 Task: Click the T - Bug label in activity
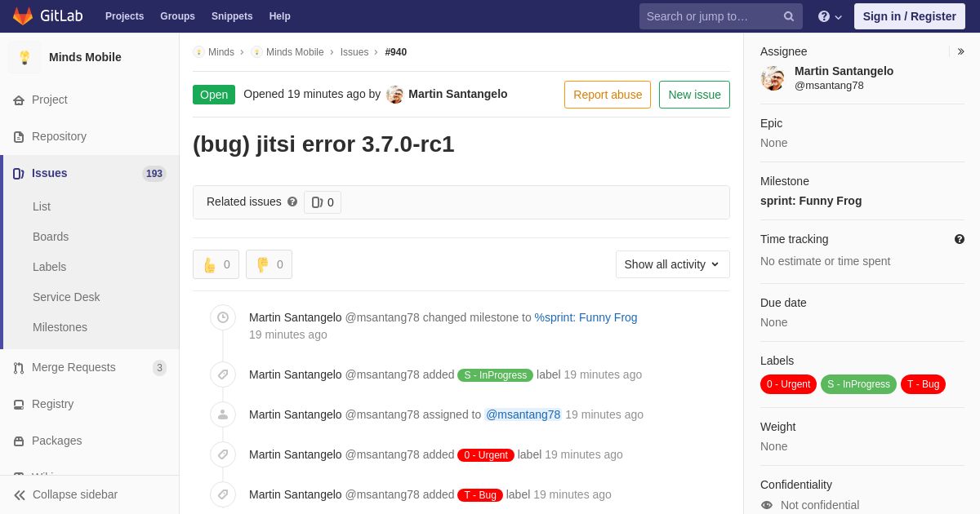pyautogui.click(x=480, y=495)
